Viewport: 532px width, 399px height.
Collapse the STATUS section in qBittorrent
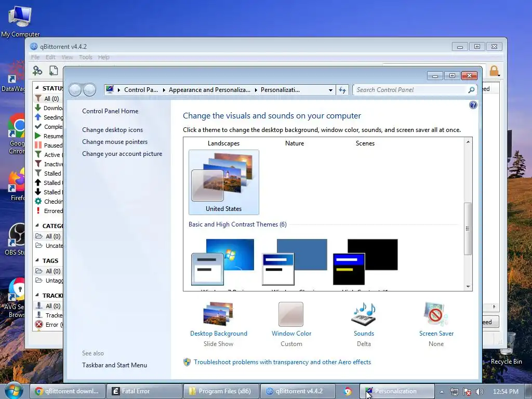click(x=37, y=87)
